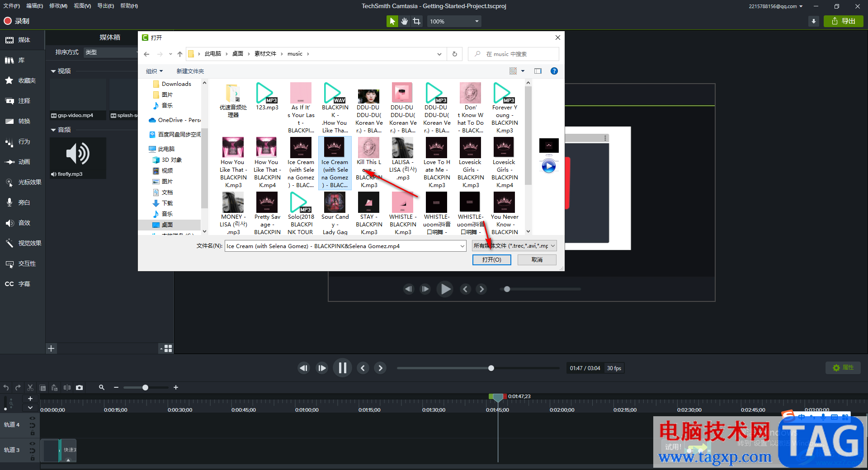The width and height of the screenshot is (868, 470).
Task: Toggle magnetic track for track 4
Action: pyautogui.click(x=32, y=425)
